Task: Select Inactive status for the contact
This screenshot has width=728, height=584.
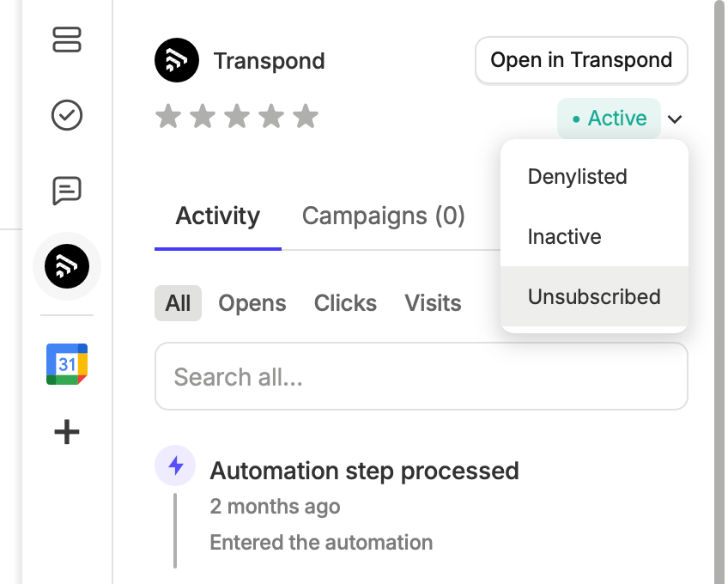Action: 565,236
